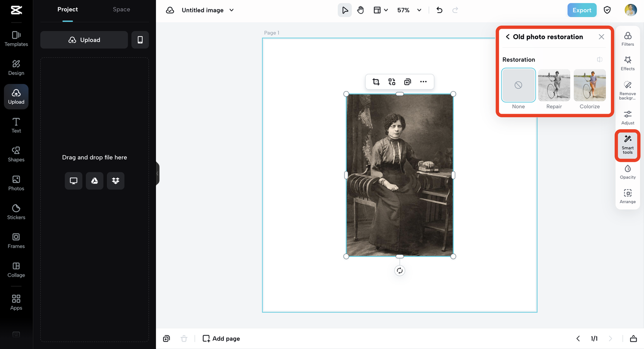Screen dimensions: 644x349
Task: Open the Photos sidebar panel
Action: (16, 183)
